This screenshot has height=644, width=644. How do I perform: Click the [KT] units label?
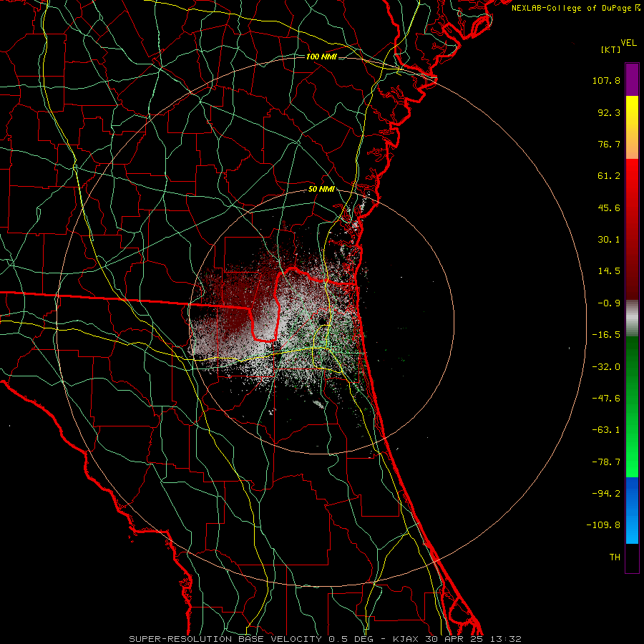[x=611, y=49]
